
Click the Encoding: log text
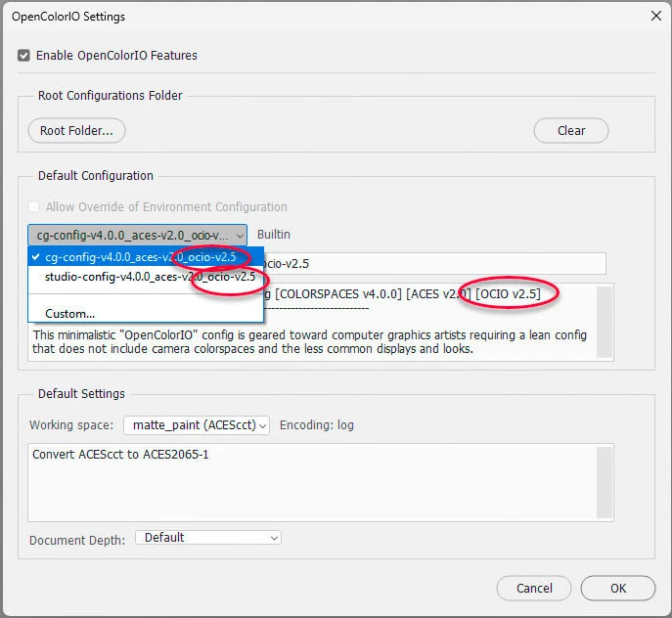317,425
